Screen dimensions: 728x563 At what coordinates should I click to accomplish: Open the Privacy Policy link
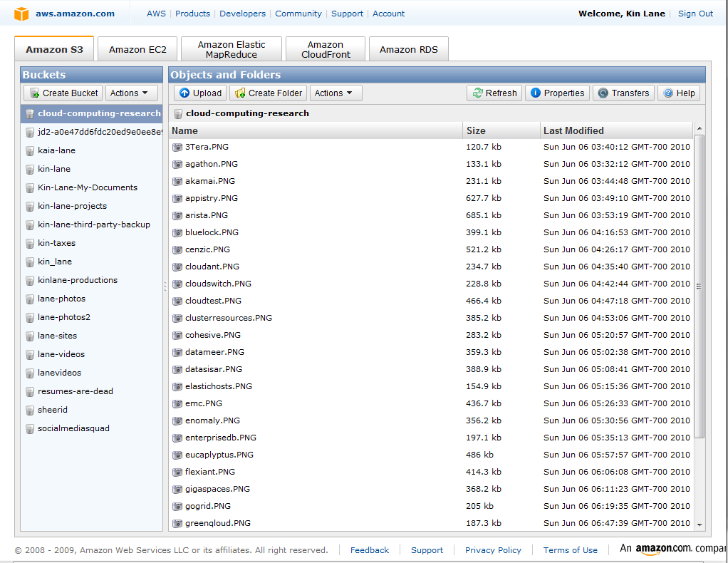493,550
